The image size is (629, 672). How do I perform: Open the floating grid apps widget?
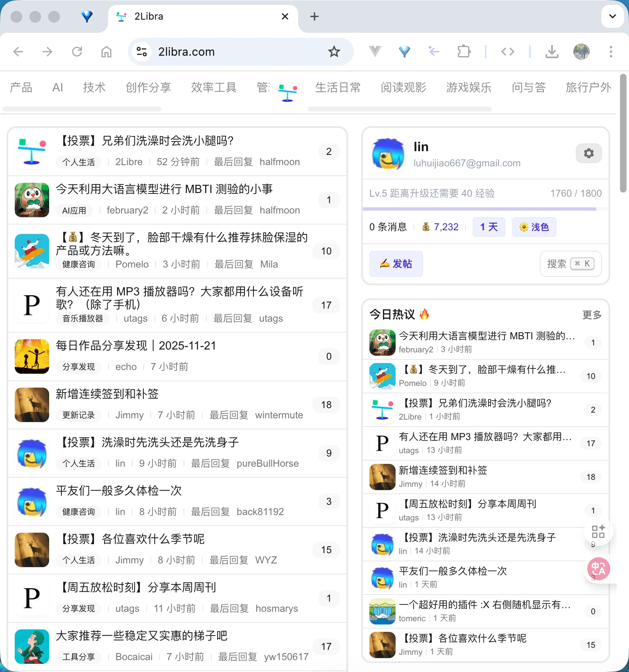tap(598, 531)
